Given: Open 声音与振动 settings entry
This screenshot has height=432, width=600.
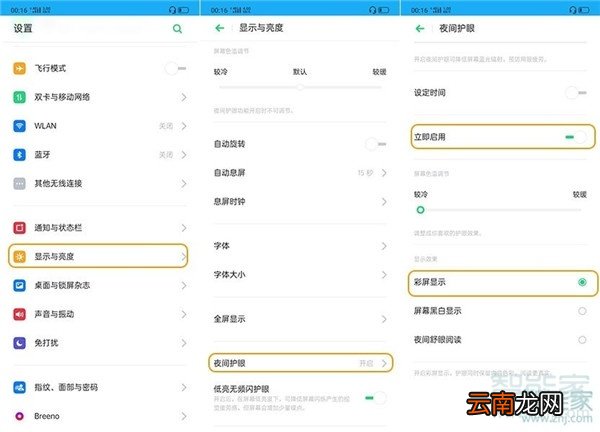Looking at the screenshot, I should pos(99,314).
